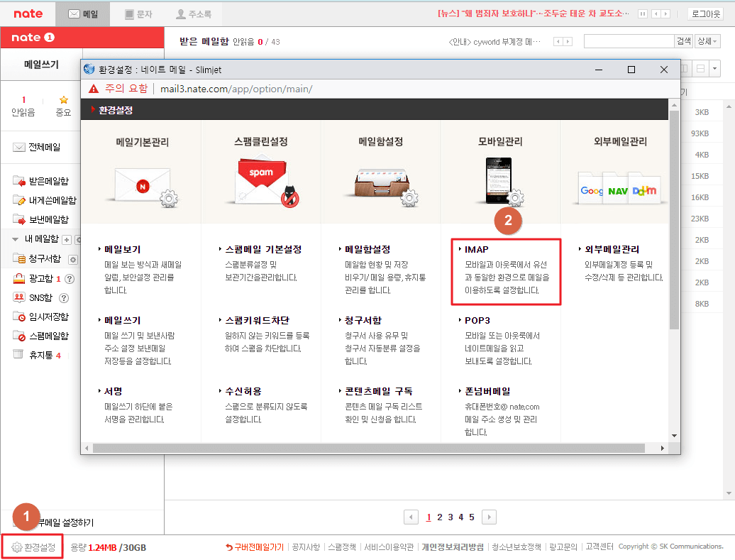Image resolution: width=735 pixels, height=560 pixels.
Task: Open the 스팸정책 footer link
Action: coord(342,547)
